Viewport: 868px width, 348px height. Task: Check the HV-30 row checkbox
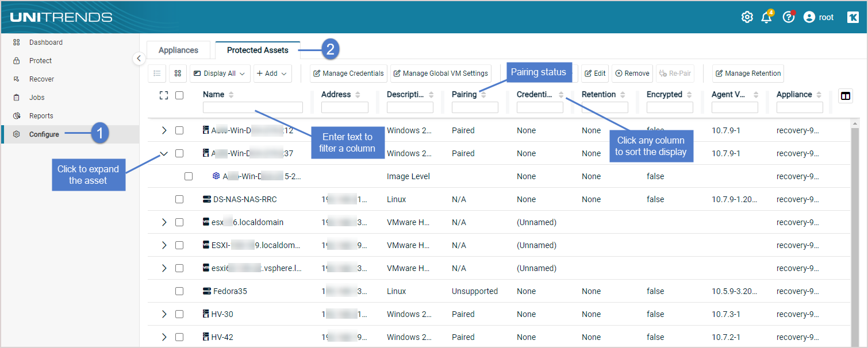pos(179,314)
